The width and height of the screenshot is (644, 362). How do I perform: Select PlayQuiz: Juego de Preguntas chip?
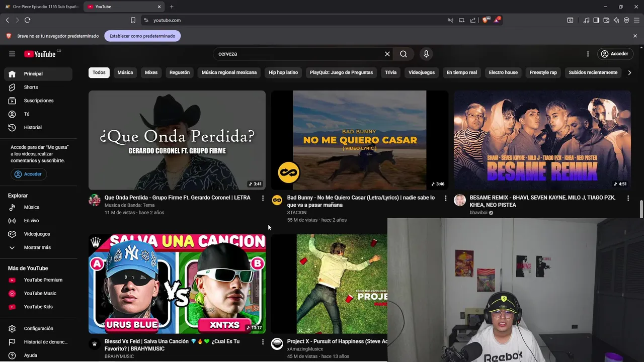tap(341, 72)
